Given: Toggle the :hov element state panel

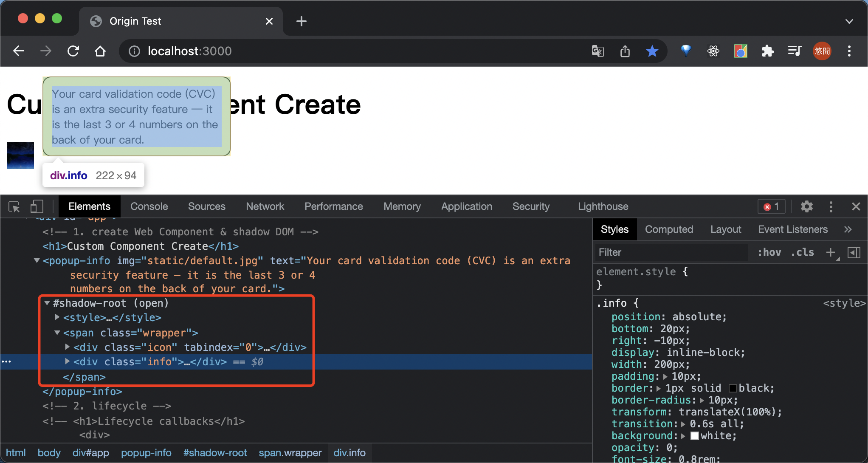Looking at the screenshot, I should (769, 252).
